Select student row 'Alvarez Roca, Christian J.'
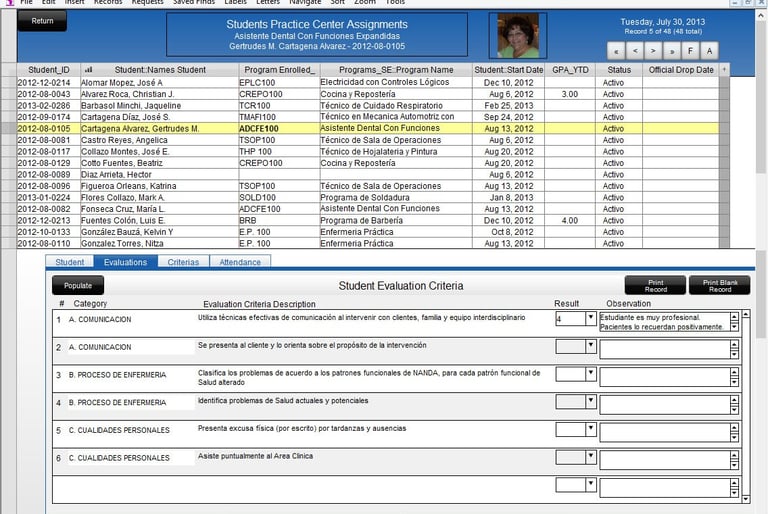768x514 pixels. point(368,94)
